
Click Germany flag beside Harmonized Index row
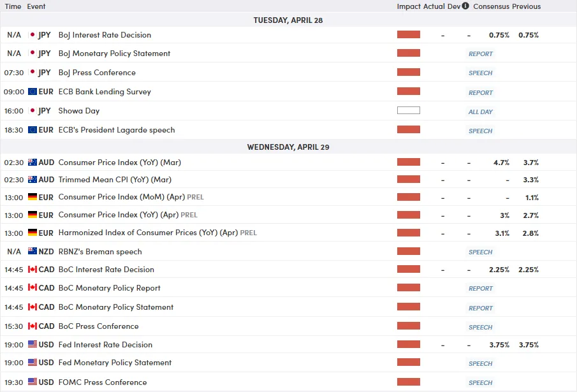(33, 233)
